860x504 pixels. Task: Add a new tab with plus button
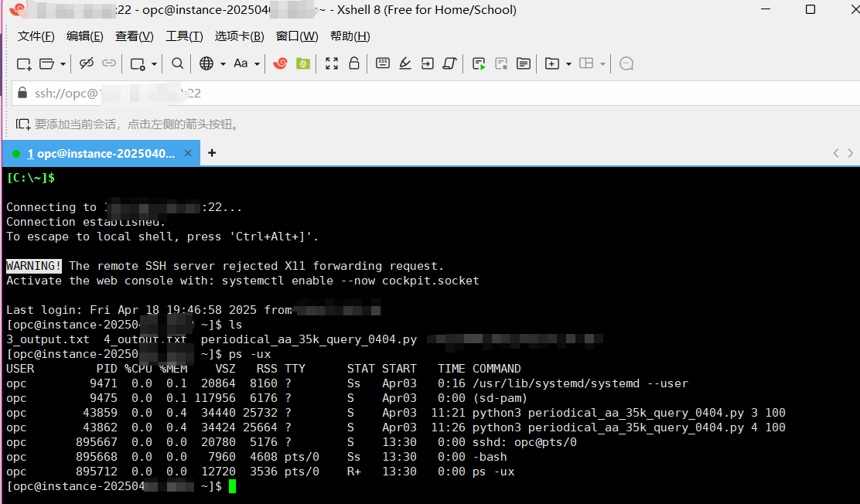pos(212,153)
